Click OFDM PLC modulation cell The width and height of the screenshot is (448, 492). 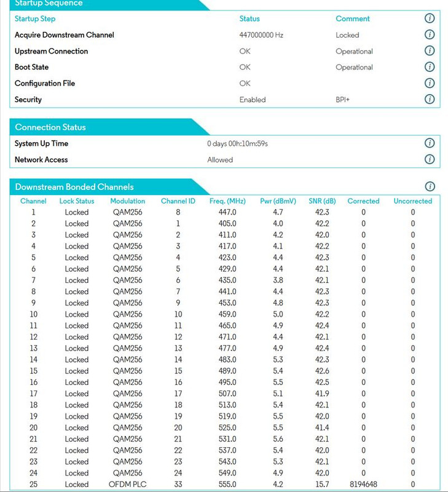128,485
